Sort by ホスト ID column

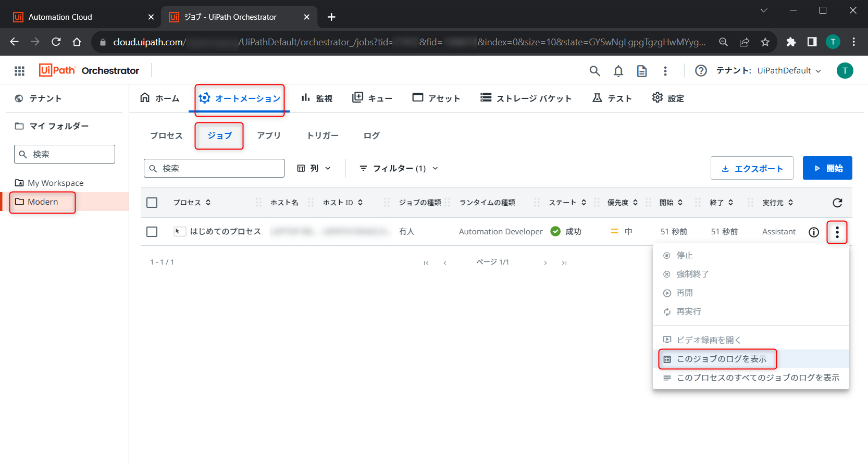343,203
